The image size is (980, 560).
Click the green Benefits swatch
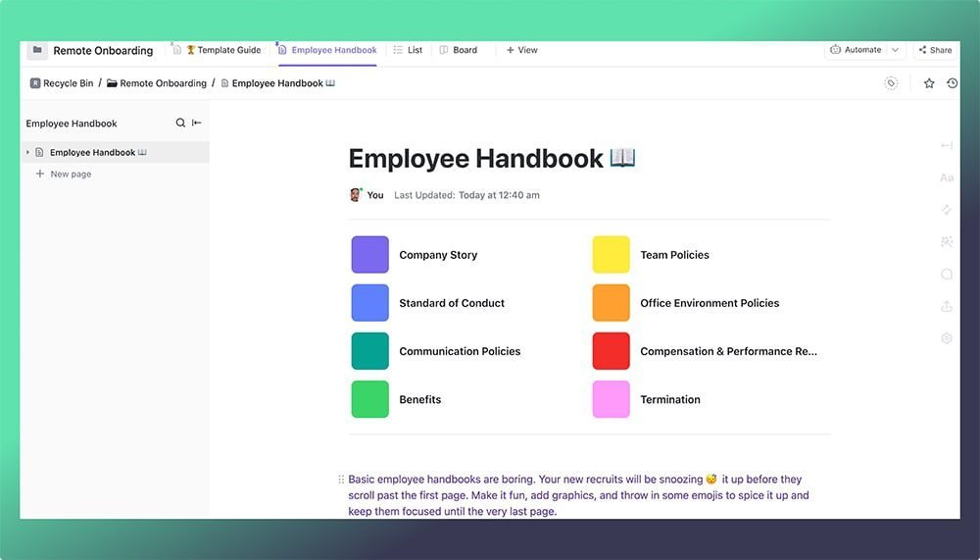[x=370, y=399]
